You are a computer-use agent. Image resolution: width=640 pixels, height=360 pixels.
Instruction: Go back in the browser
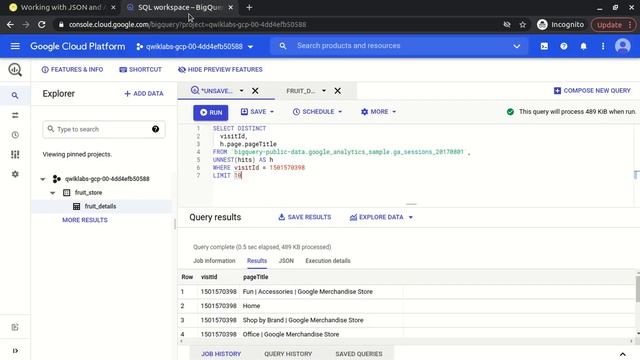click(x=10, y=24)
